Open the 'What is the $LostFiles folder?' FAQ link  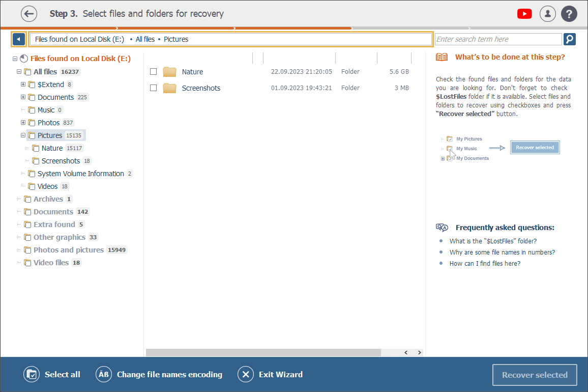[x=493, y=241]
